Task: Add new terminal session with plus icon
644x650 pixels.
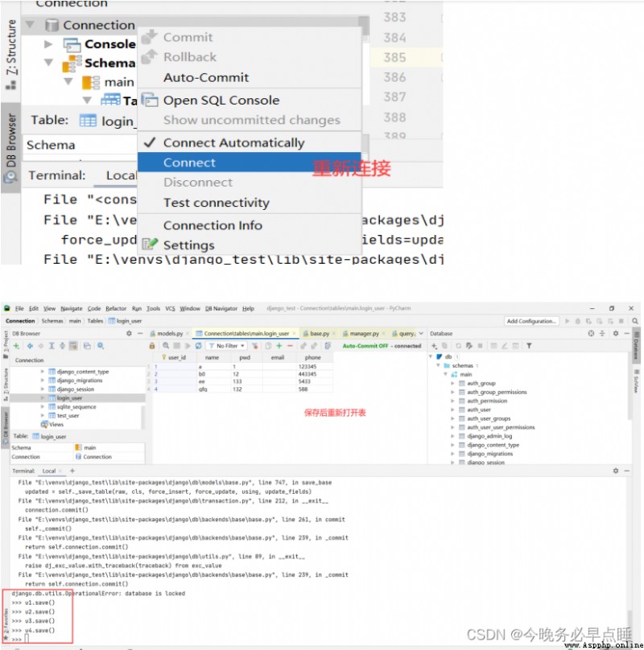Action: [x=72, y=471]
